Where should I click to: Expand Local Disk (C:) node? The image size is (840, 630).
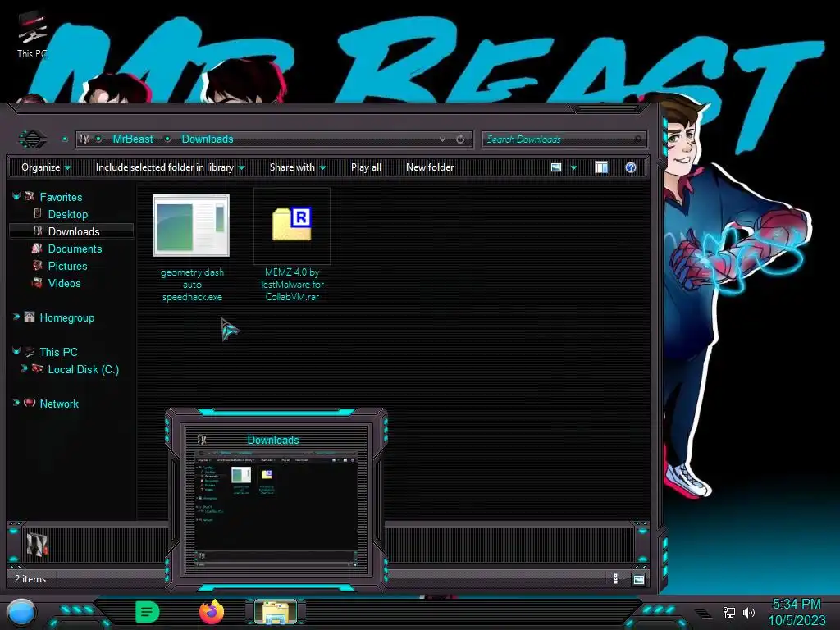click(x=24, y=368)
